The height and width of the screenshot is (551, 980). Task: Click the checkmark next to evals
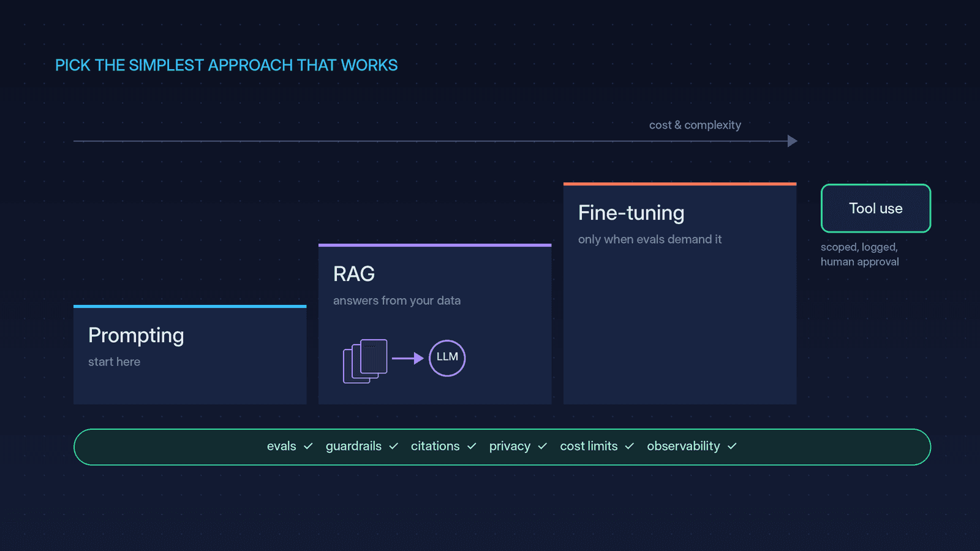[x=308, y=446]
